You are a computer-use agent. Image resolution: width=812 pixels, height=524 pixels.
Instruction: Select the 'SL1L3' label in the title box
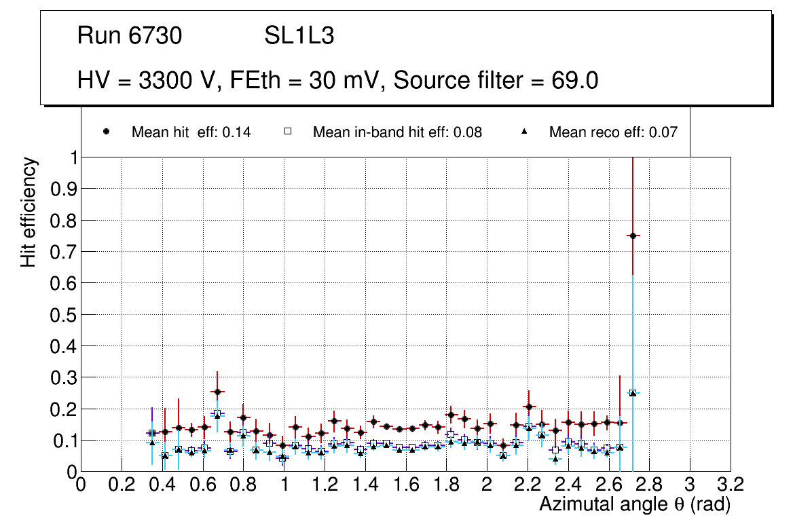pyautogui.click(x=299, y=36)
